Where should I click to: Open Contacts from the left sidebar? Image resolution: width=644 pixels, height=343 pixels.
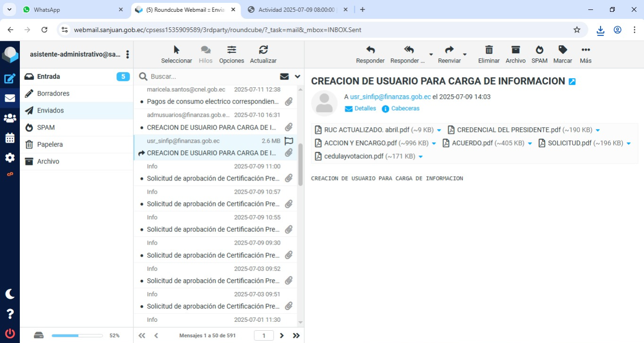coord(10,118)
